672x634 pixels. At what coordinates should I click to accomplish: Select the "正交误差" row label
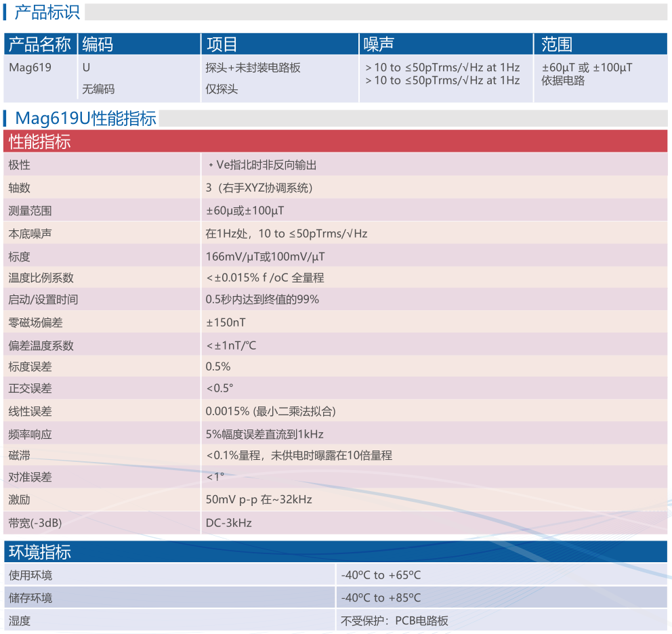(30, 388)
